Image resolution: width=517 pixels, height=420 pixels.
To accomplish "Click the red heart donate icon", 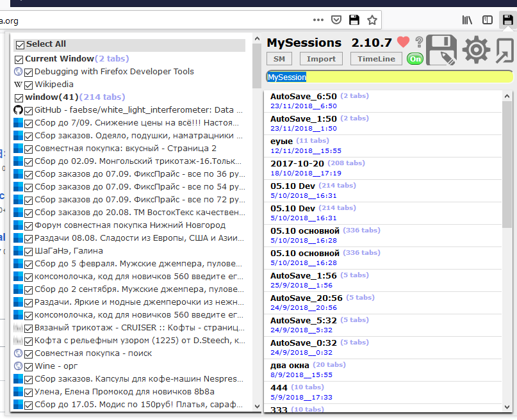I will pyautogui.click(x=403, y=42).
